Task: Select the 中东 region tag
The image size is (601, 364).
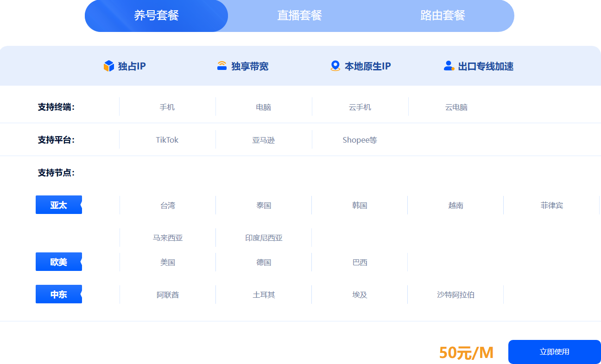Action: coord(59,294)
